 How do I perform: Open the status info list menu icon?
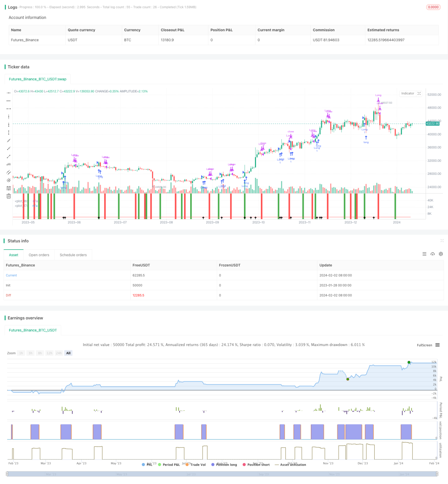click(424, 254)
